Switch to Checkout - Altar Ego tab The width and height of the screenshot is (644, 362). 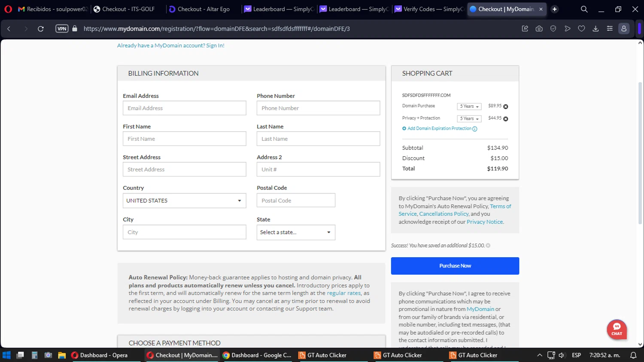pyautogui.click(x=203, y=9)
